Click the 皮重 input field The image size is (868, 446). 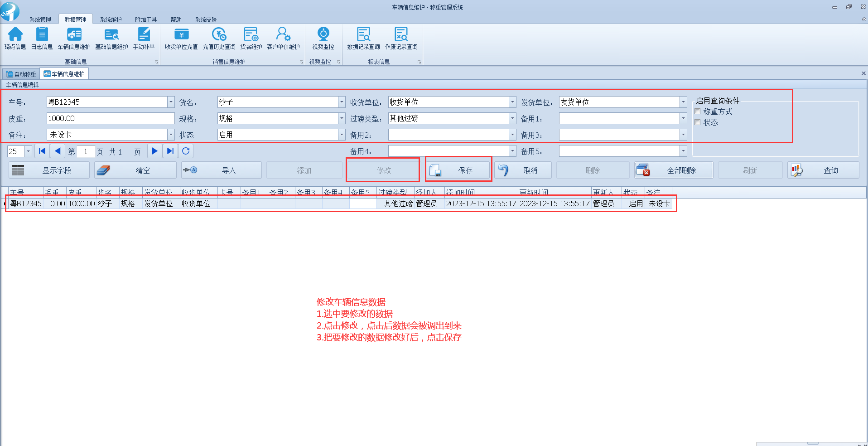[111, 118]
